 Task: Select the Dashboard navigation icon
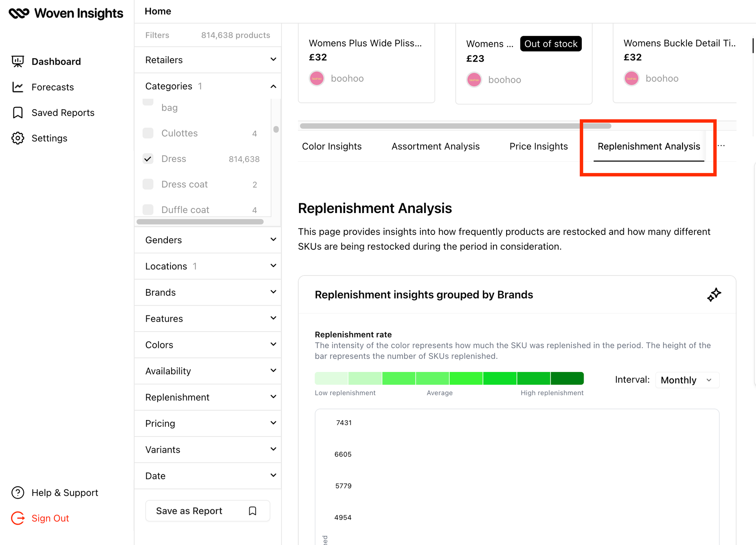pos(18,61)
